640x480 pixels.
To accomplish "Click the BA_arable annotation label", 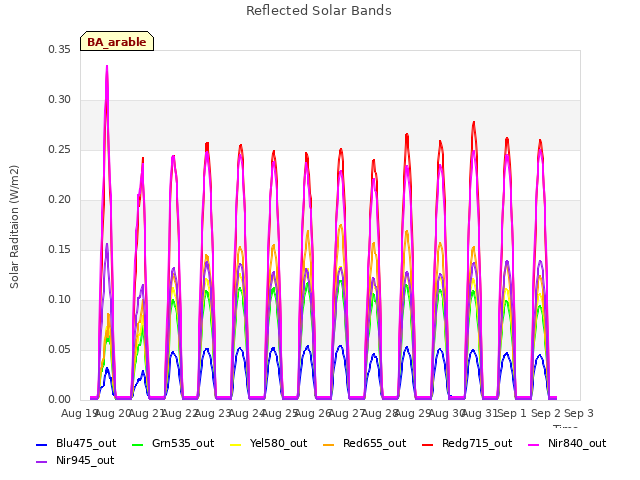I will pyautogui.click(x=117, y=42).
